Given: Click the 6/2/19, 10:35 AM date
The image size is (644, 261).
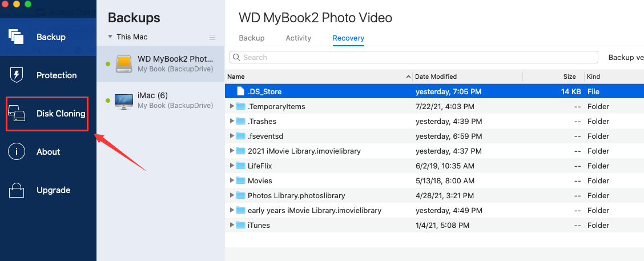Looking at the screenshot, I should pos(445,166).
